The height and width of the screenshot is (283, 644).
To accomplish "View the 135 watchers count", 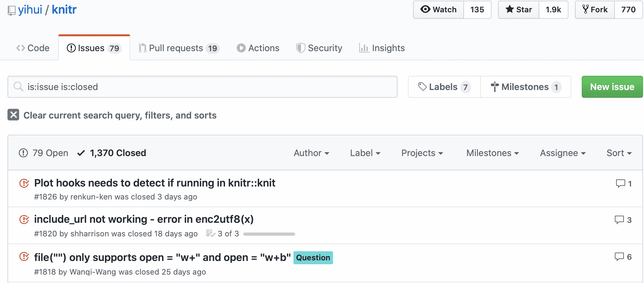I will click(x=477, y=10).
